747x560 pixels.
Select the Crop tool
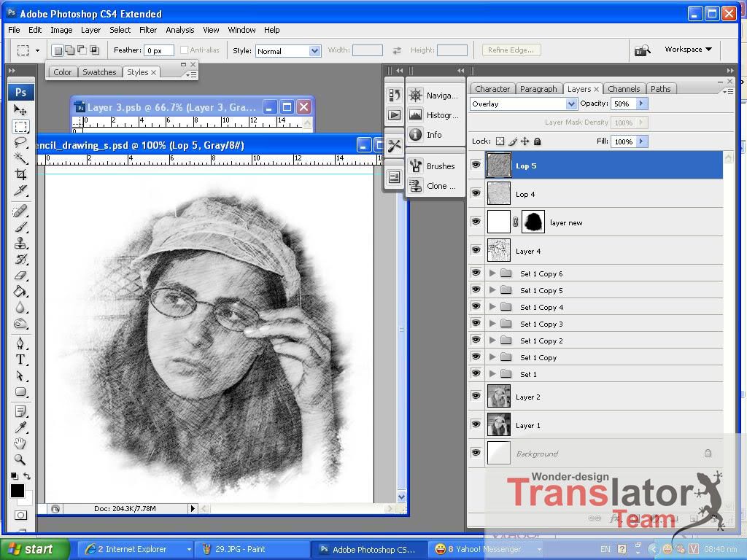coord(20,174)
